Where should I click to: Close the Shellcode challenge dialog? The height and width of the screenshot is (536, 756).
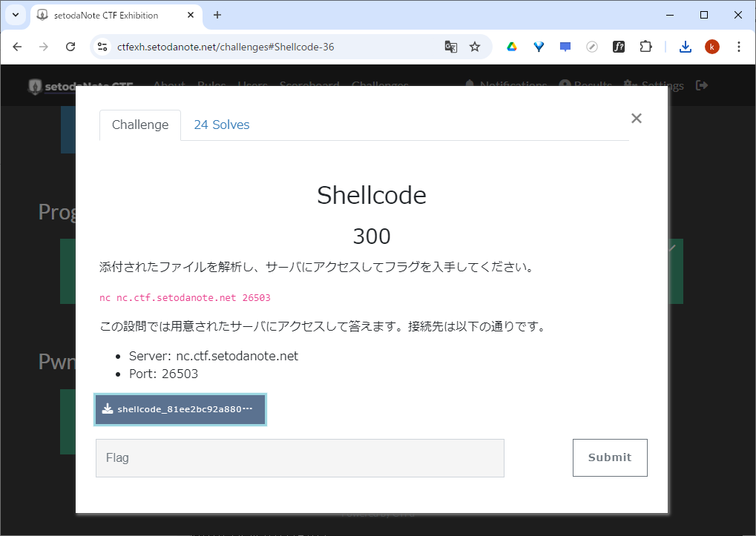pyautogui.click(x=637, y=118)
